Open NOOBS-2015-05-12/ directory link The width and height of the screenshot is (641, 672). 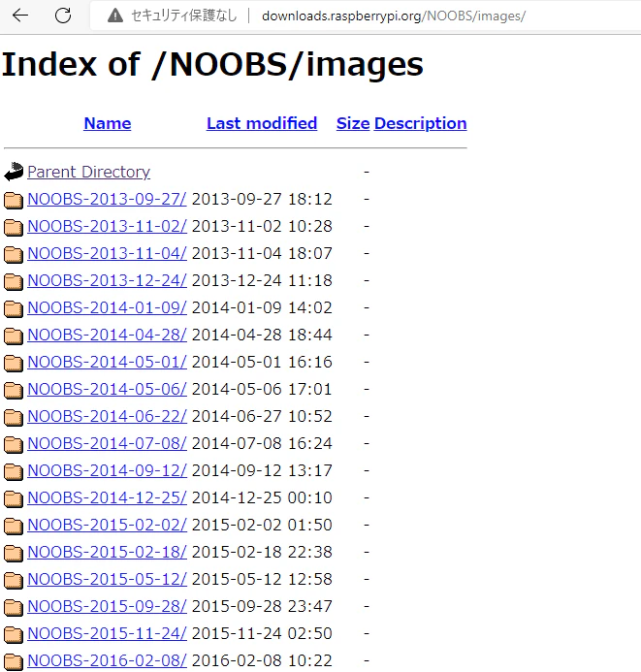coord(107,579)
